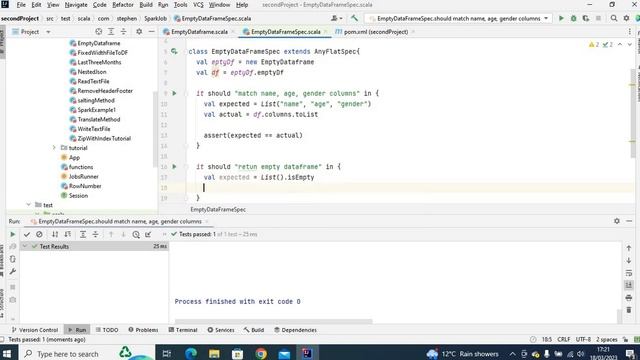Screen dimensions: 640x360
Task: Run with coverage from the main toolbar
Action: point(586,18)
